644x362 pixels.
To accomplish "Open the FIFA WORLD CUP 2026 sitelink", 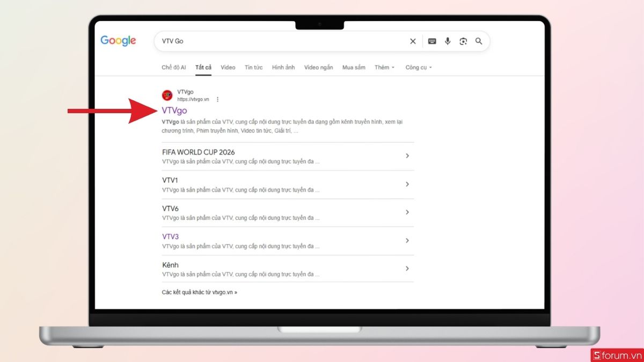I will pos(199,152).
